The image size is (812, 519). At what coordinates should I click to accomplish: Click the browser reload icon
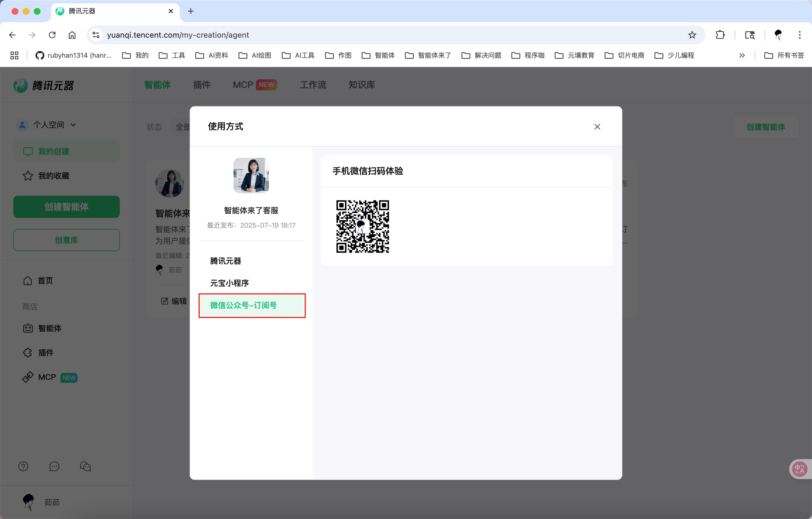[52, 35]
